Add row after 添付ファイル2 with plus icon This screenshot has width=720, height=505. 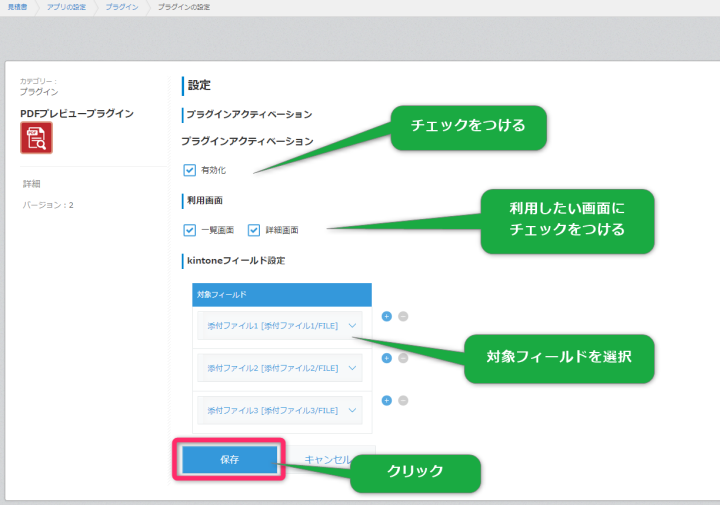point(386,358)
